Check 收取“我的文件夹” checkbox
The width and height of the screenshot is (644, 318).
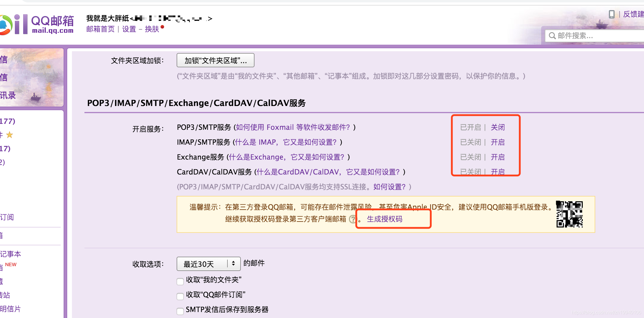point(180,281)
